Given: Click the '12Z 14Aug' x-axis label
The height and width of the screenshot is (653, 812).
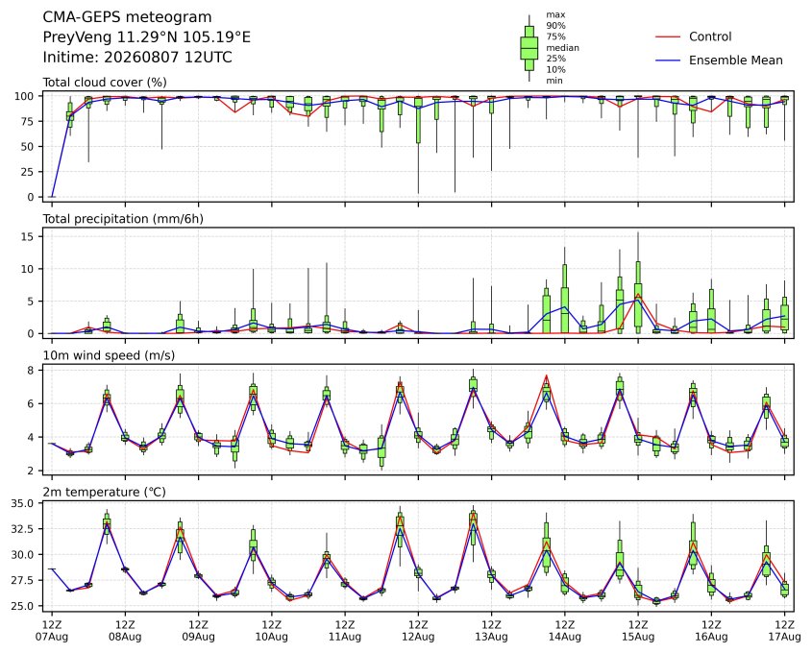Looking at the screenshot, I should [x=565, y=631].
